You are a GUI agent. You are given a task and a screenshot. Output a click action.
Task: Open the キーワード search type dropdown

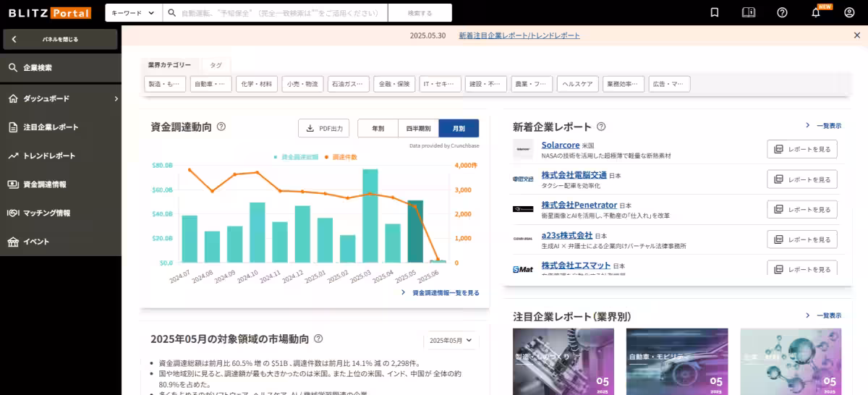coord(133,13)
